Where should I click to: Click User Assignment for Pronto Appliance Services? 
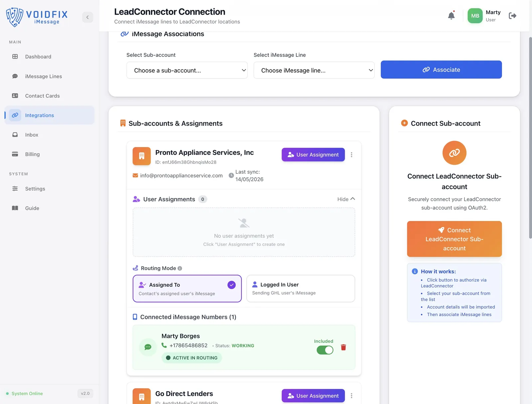click(313, 155)
